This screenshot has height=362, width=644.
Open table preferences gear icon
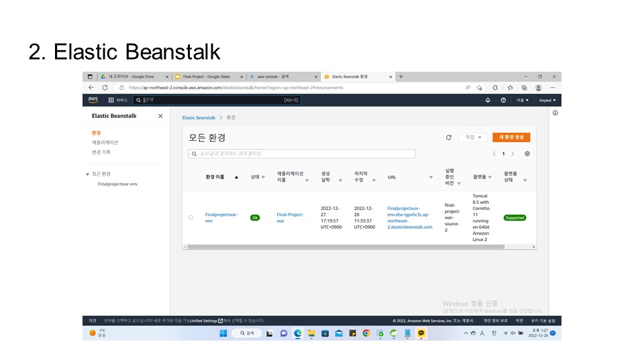(x=527, y=154)
